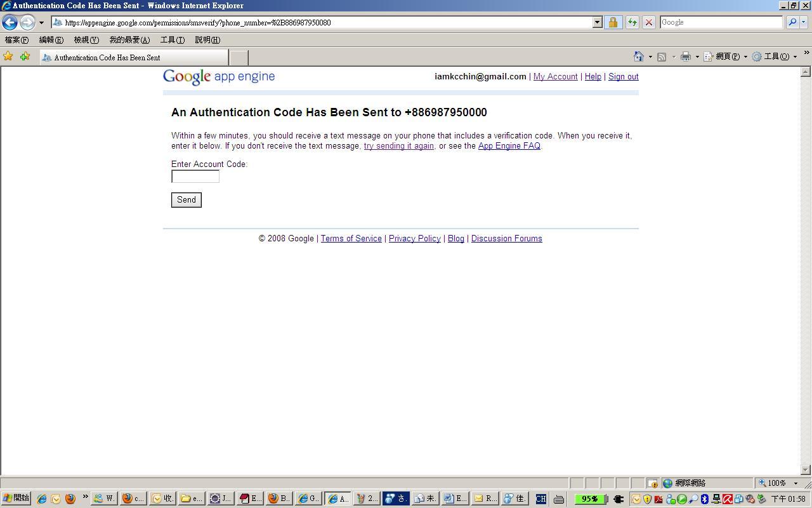Open the search provider options dropdown

pos(804,22)
